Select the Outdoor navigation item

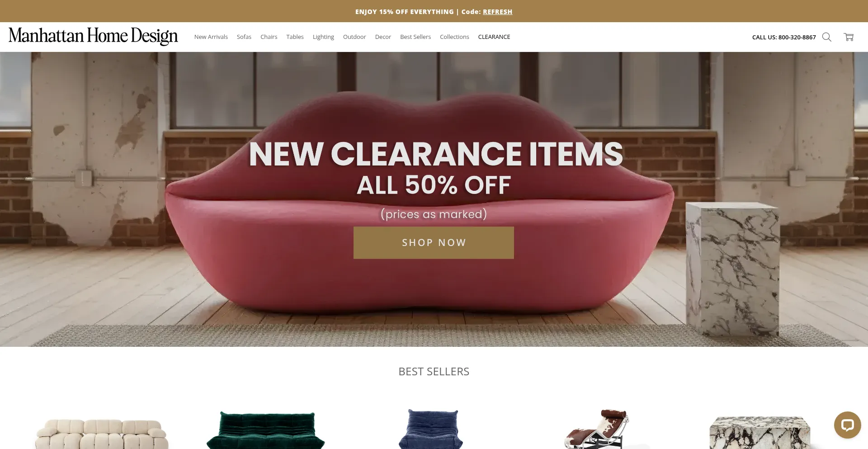(x=354, y=37)
